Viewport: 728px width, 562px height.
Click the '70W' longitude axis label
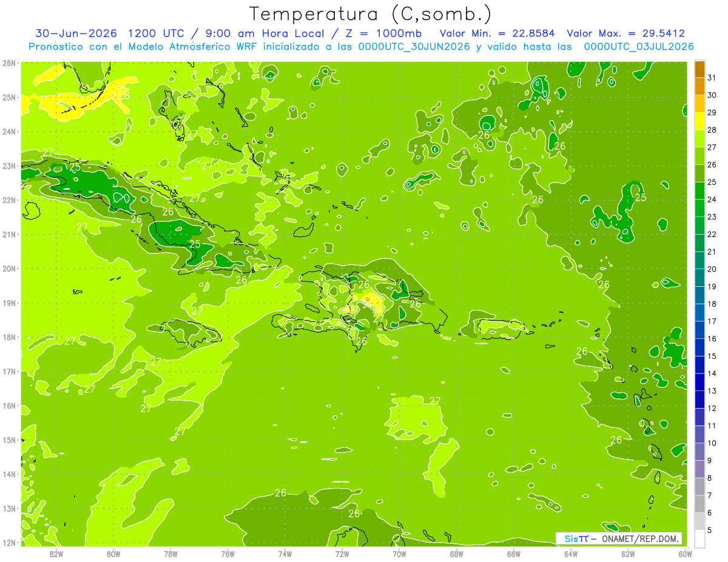(x=399, y=554)
